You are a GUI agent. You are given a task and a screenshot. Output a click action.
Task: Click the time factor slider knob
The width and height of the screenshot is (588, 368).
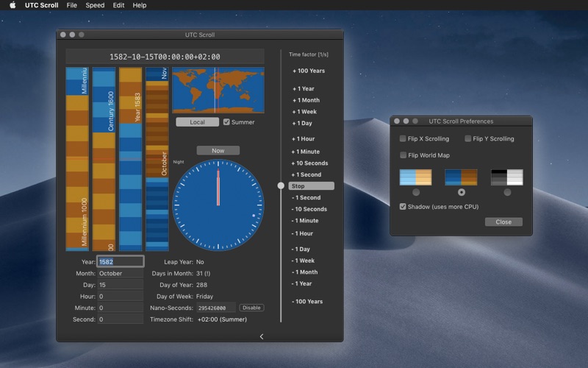point(281,185)
